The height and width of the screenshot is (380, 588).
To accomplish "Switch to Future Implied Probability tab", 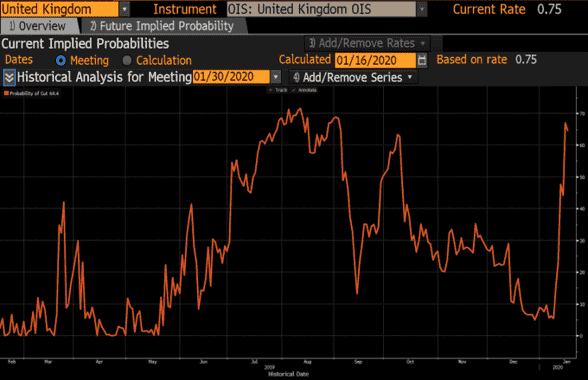I will click(163, 26).
